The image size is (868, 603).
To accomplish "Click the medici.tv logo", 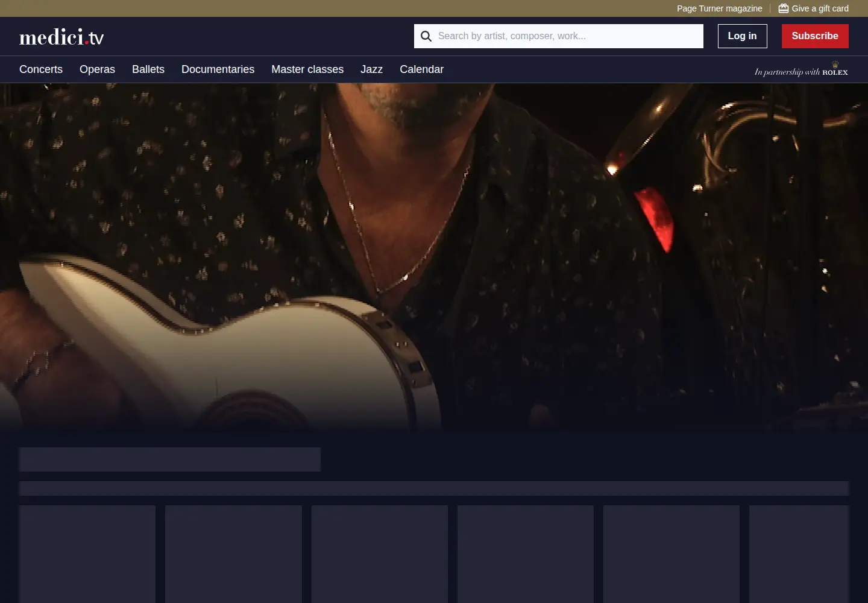I will (61, 37).
